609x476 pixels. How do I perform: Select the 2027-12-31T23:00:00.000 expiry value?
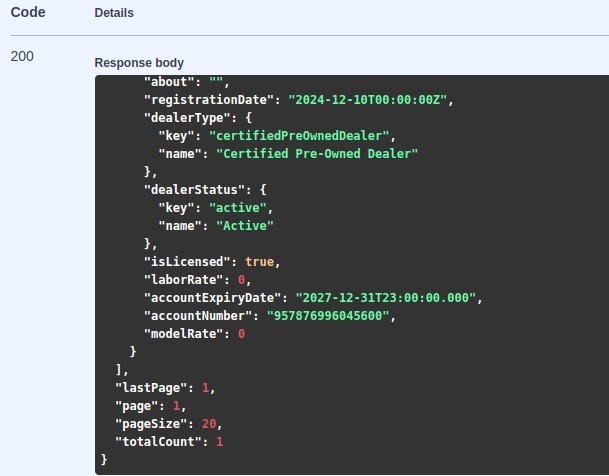pos(386,298)
